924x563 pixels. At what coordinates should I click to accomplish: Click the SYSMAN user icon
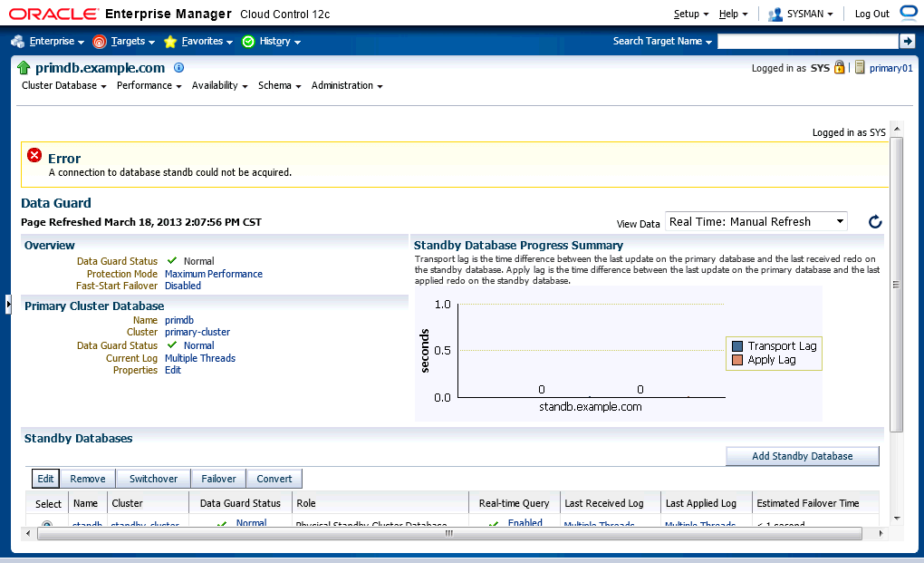775,15
